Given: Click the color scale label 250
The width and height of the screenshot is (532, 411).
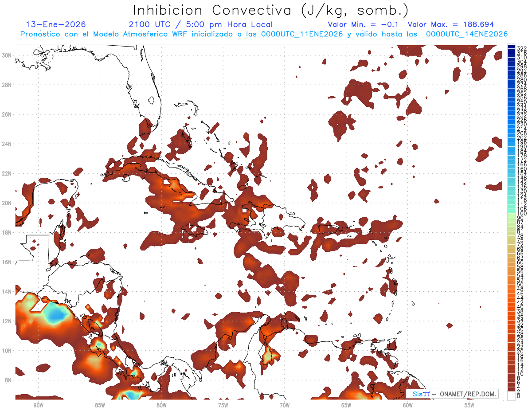Looking at the screenshot, I should tap(522, 102).
